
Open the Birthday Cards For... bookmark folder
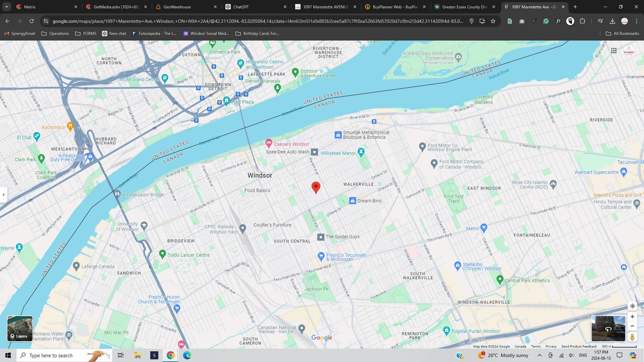[257, 34]
